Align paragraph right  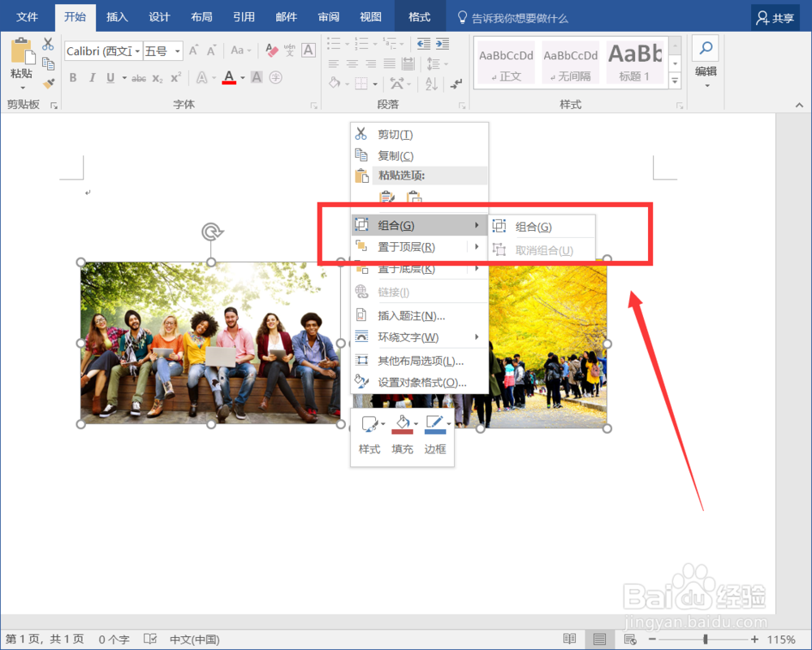371,63
